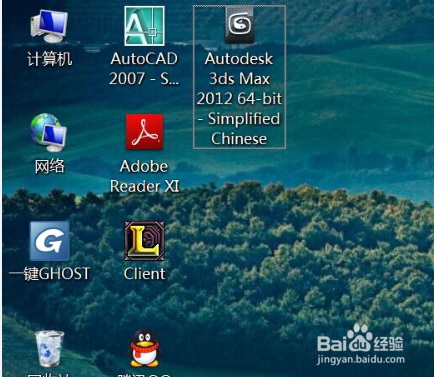This screenshot has height=377, width=434.
Task: Click the 'AutoCAD 2007 - S...' label text
Action: 144,69
